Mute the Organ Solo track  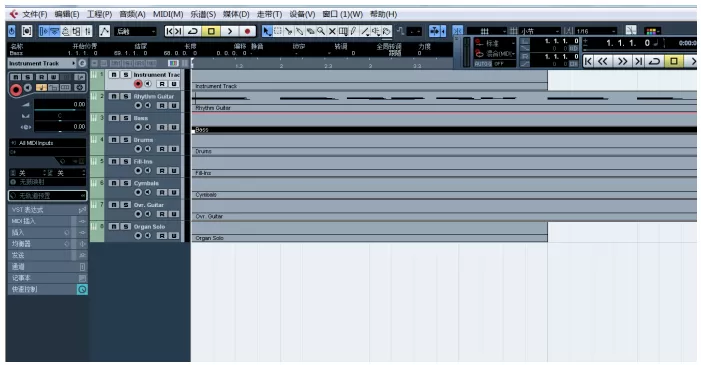pos(114,227)
